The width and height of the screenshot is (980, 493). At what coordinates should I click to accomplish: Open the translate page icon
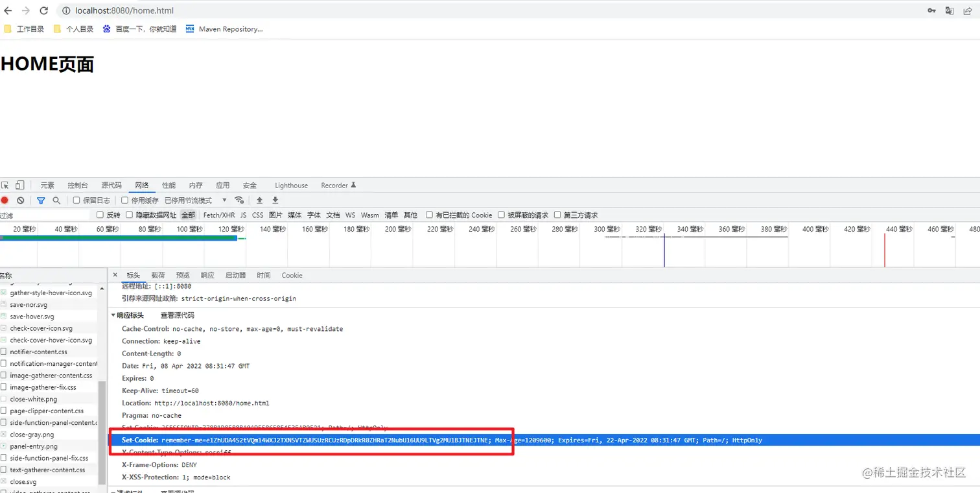(x=950, y=10)
